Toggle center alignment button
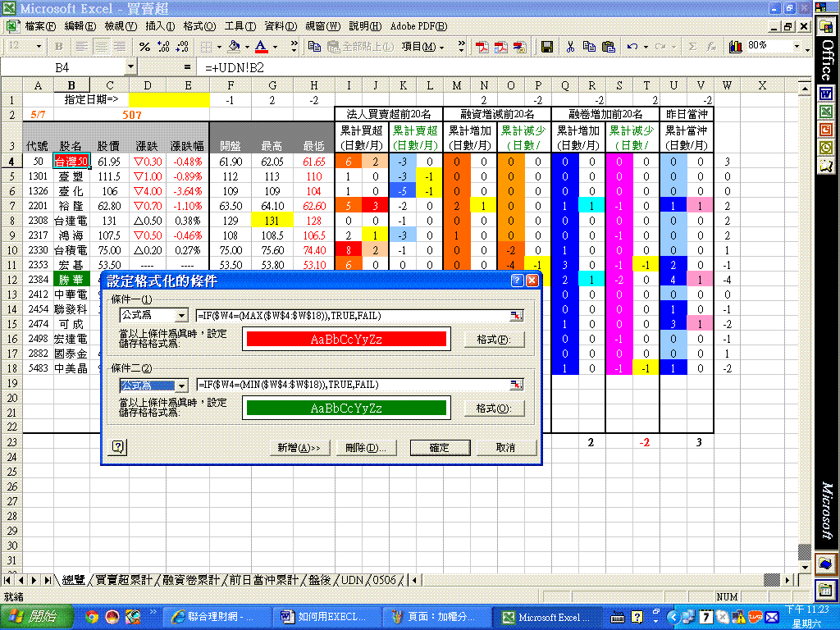This screenshot has height=630, width=840. 101,47
